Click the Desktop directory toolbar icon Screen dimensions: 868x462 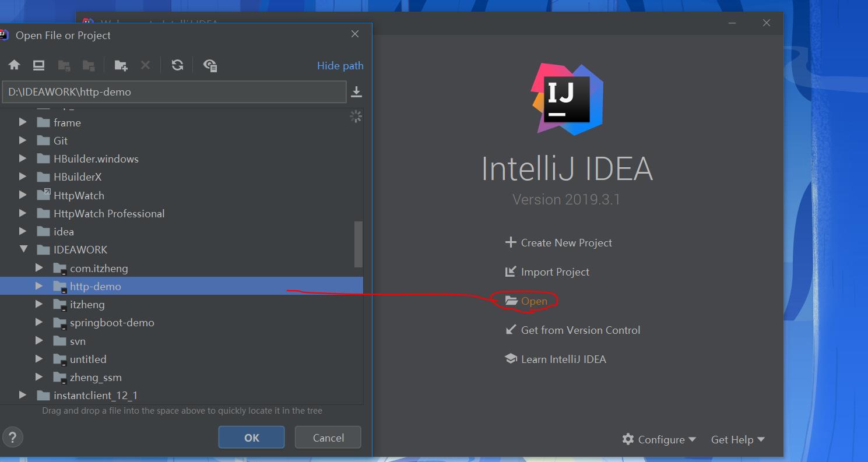39,65
